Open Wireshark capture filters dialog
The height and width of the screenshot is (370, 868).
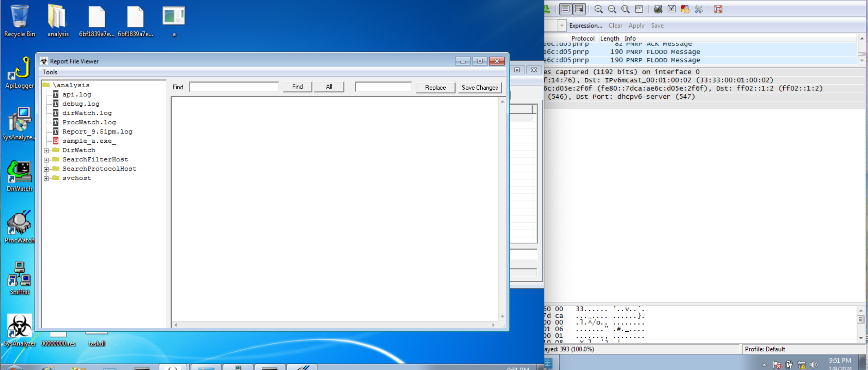click(x=658, y=9)
